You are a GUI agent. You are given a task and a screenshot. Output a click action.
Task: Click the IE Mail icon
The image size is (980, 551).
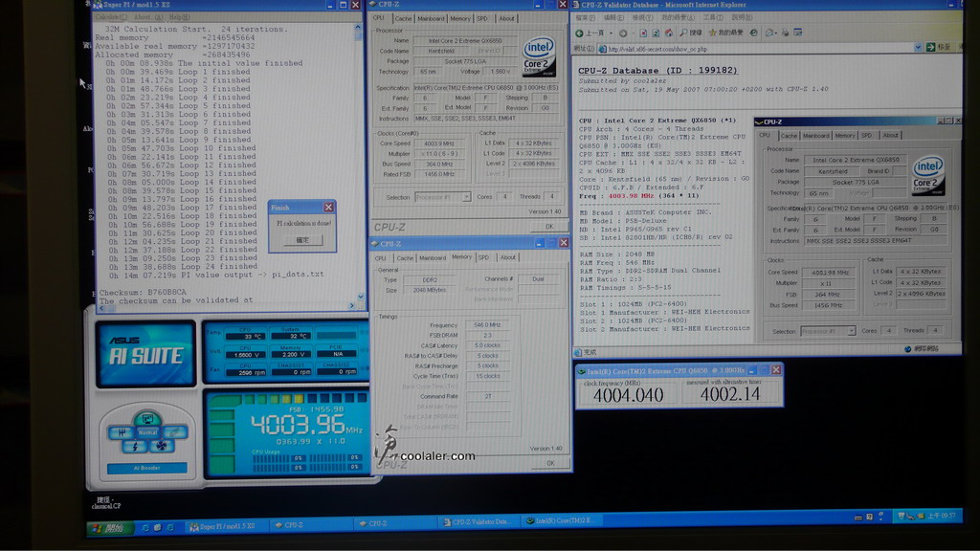click(x=769, y=33)
